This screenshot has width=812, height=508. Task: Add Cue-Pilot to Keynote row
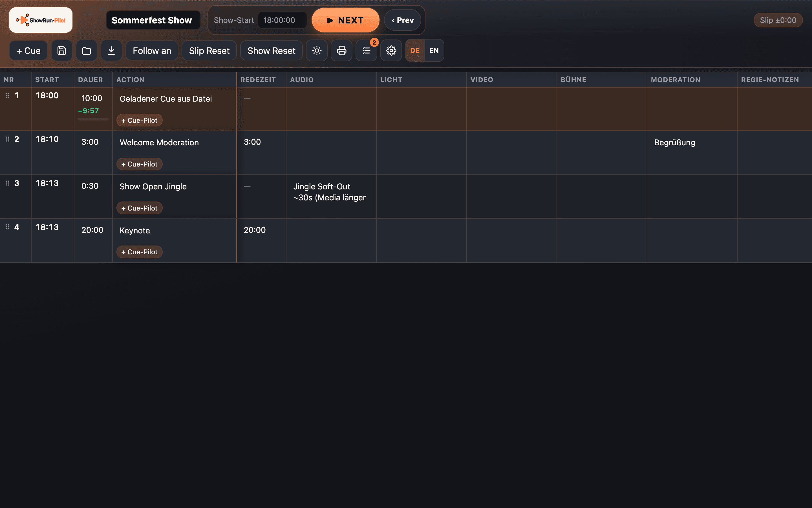pyautogui.click(x=140, y=252)
